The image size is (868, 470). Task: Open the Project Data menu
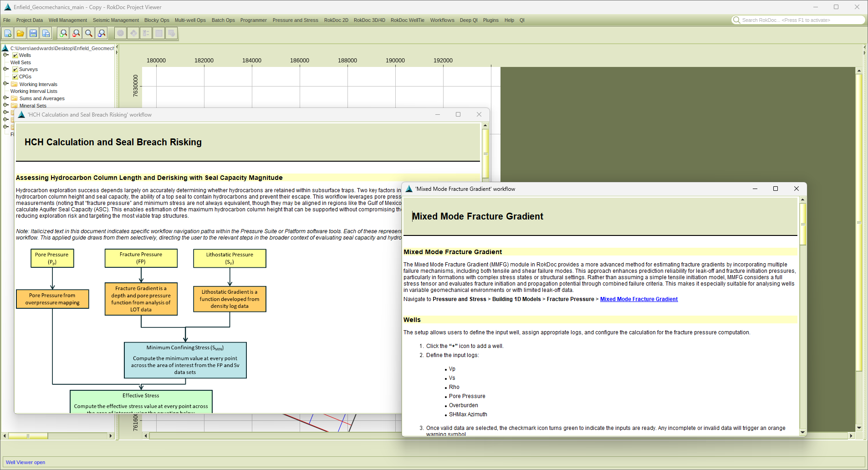30,20
